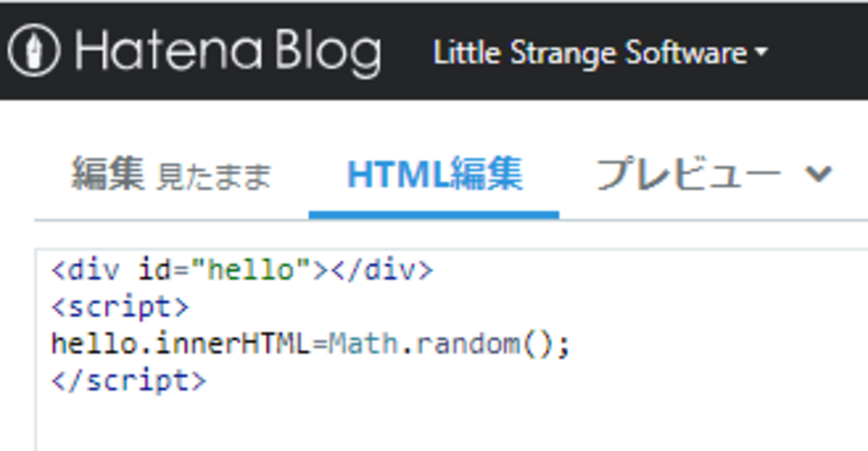
Task: Click innerHTML in the script line
Action: click(232, 344)
